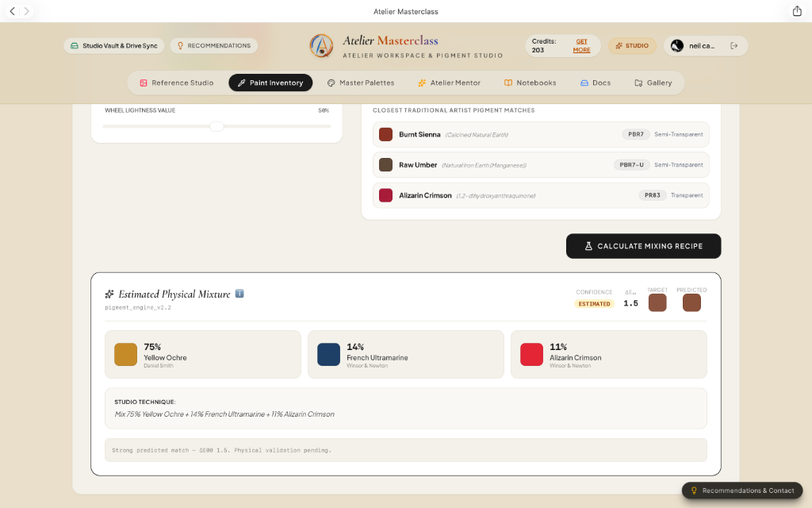Switch to Master Palettes tab

click(361, 83)
